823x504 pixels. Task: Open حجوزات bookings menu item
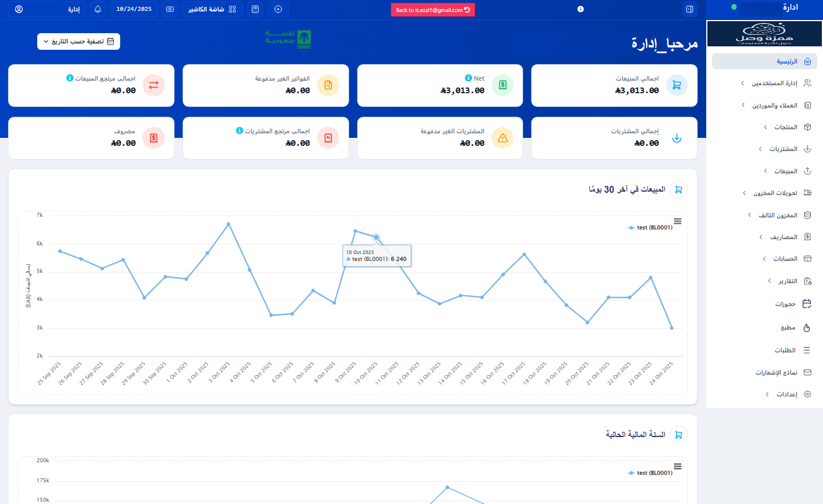[x=785, y=304]
